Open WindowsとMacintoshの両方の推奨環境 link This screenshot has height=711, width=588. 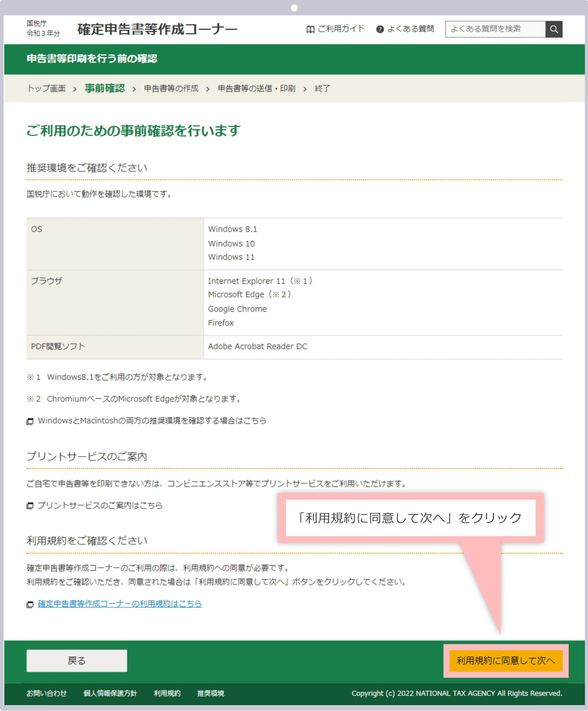[x=152, y=421]
